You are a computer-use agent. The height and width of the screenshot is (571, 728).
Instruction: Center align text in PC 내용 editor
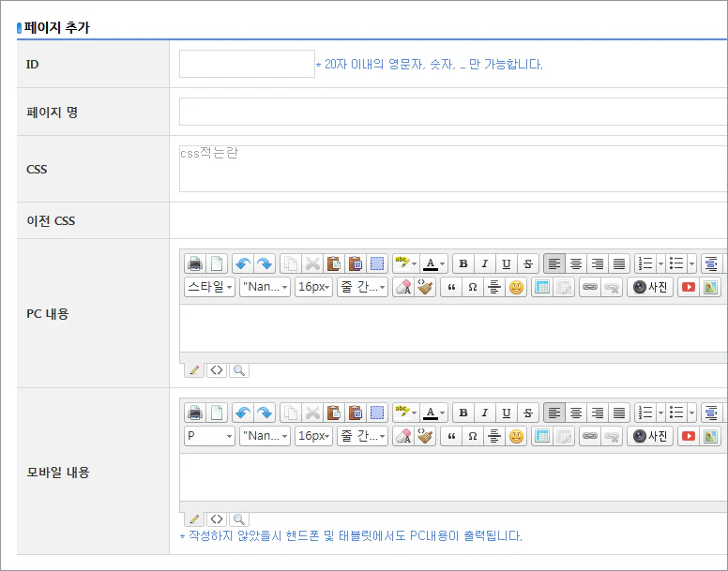[576, 263]
